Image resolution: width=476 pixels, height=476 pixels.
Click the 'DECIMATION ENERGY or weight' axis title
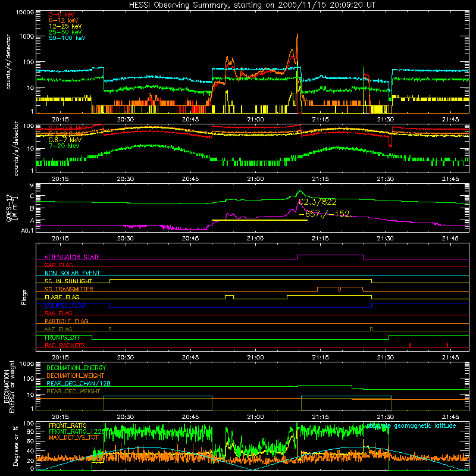pyautogui.click(x=10, y=386)
